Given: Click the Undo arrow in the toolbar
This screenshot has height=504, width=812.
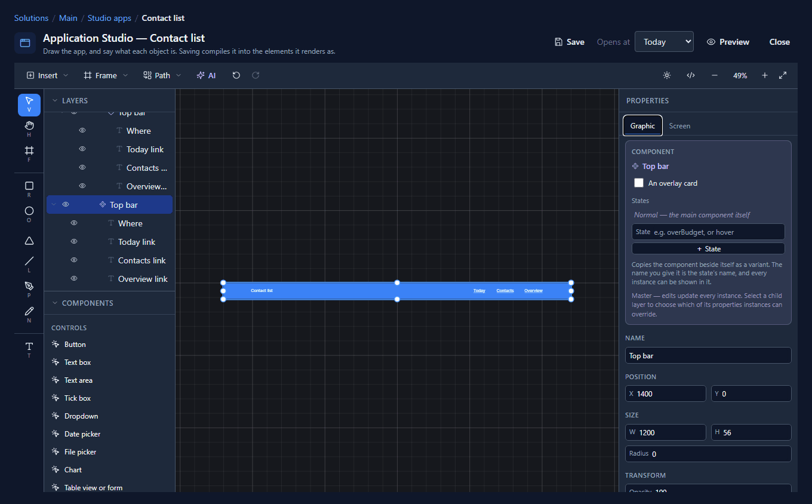Looking at the screenshot, I should [x=236, y=75].
